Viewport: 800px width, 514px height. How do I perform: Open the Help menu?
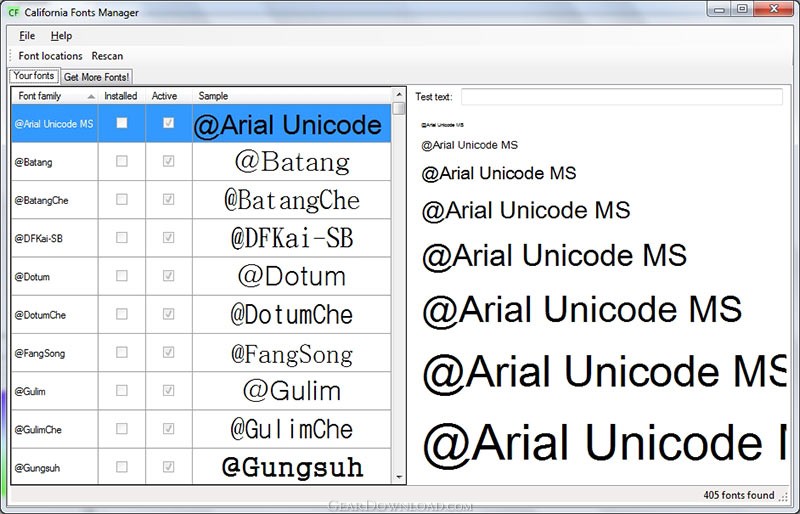(x=61, y=36)
